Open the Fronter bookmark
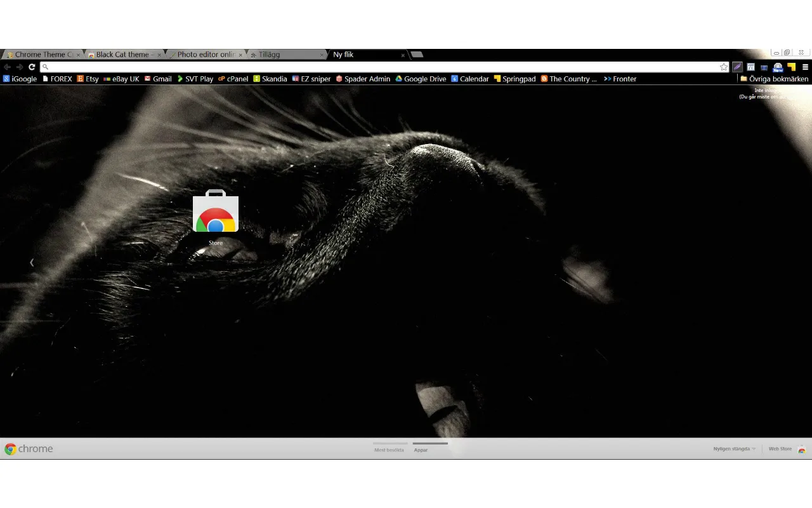812x508 pixels. (620, 79)
